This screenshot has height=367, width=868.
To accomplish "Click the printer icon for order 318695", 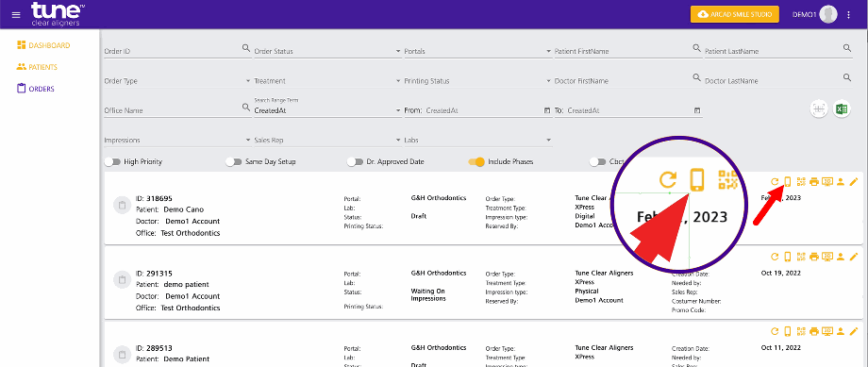I will 813,181.
